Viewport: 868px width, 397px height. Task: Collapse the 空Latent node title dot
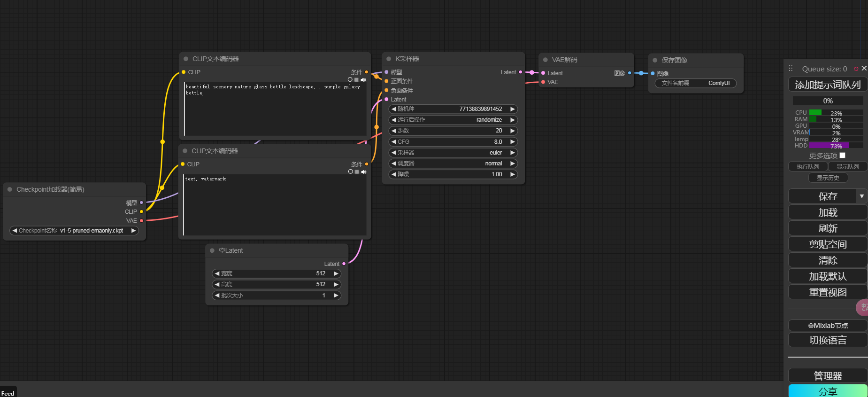coord(212,250)
